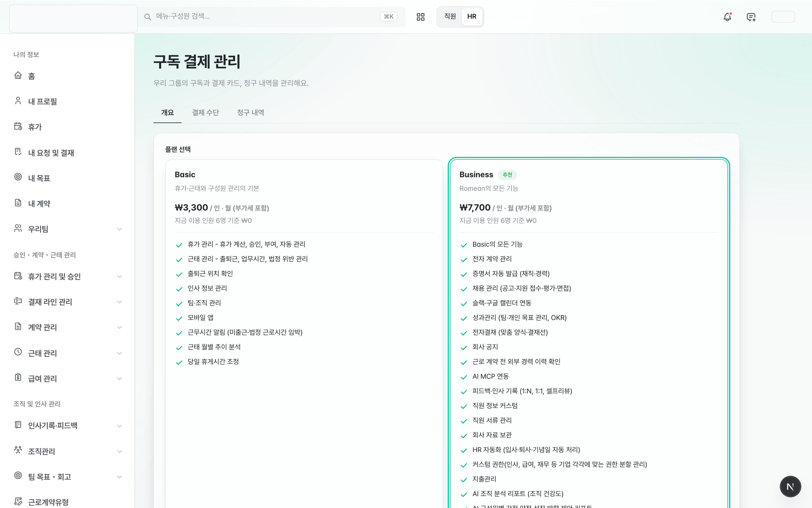Image resolution: width=812 pixels, height=508 pixels.
Task: Expand 근태 관리 chevron
Action: coord(120,353)
